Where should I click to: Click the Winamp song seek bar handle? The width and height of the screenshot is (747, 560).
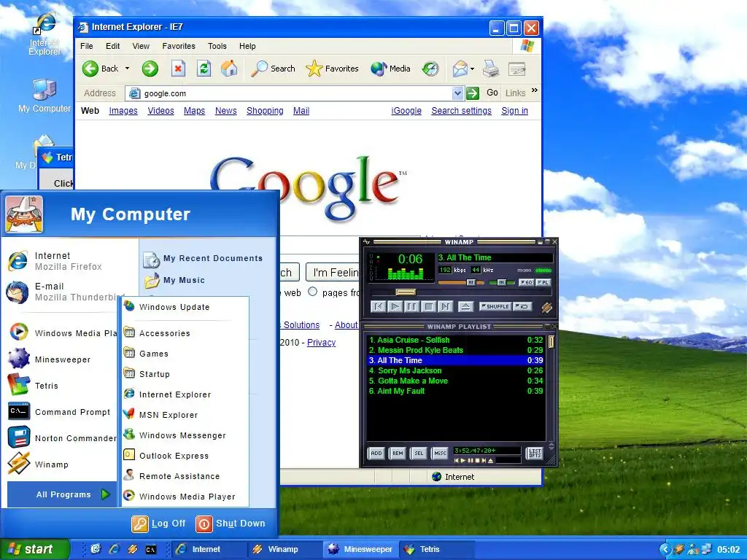(x=406, y=292)
